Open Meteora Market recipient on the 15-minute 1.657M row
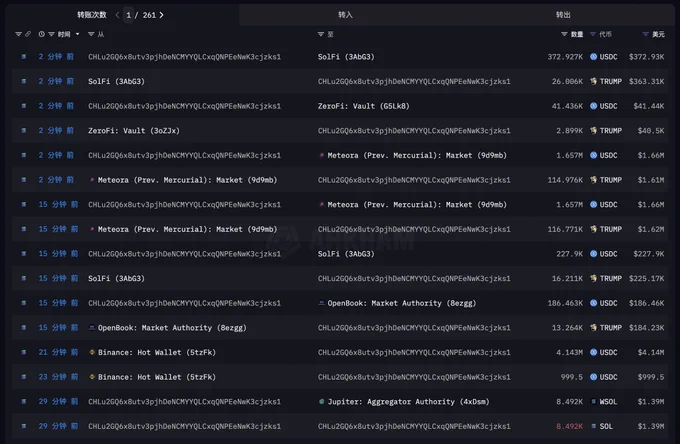Viewport: 680px width, 444px height. coord(417,205)
